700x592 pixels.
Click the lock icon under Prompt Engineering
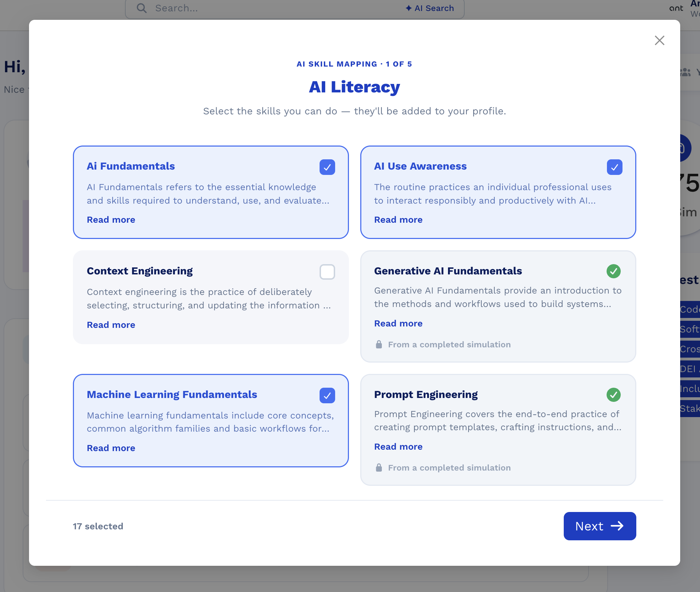pos(379,468)
